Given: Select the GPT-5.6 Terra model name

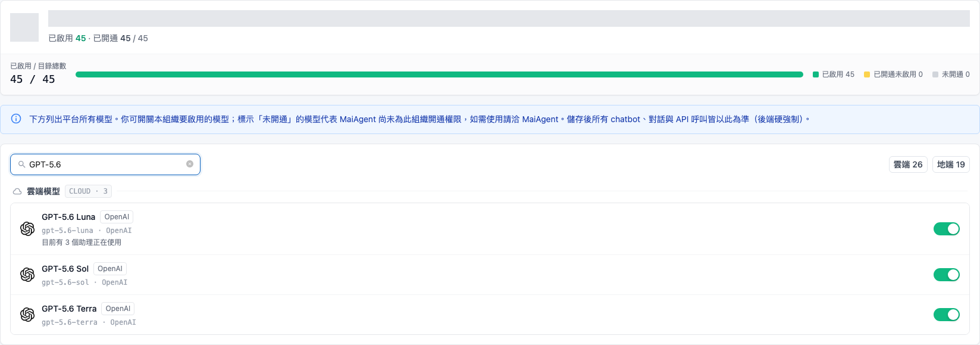Looking at the screenshot, I should 69,309.
